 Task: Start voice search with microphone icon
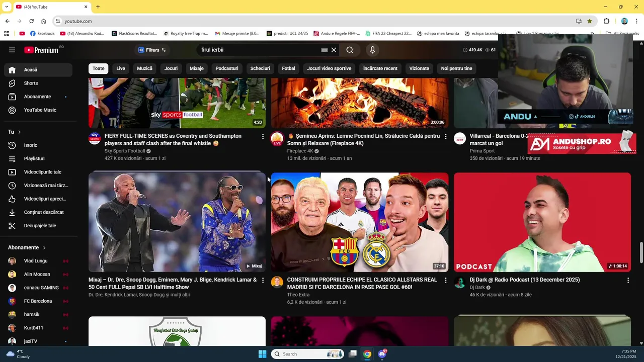click(x=372, y=50)
